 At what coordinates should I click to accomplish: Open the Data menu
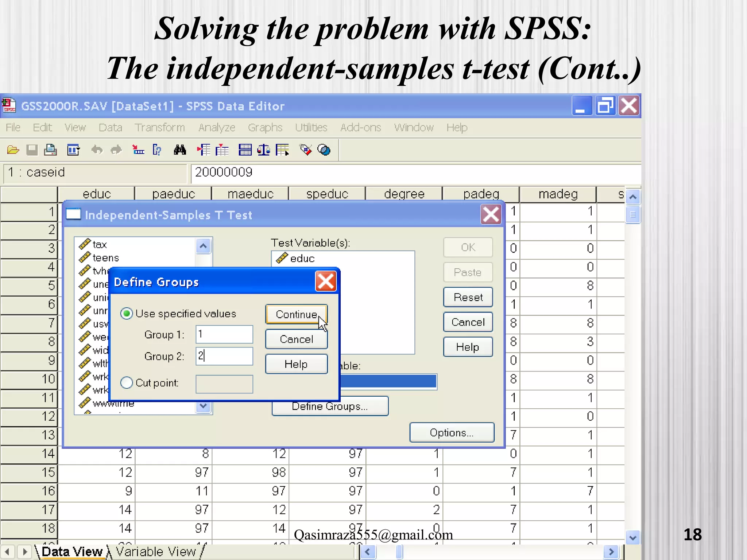coord(110,127)
